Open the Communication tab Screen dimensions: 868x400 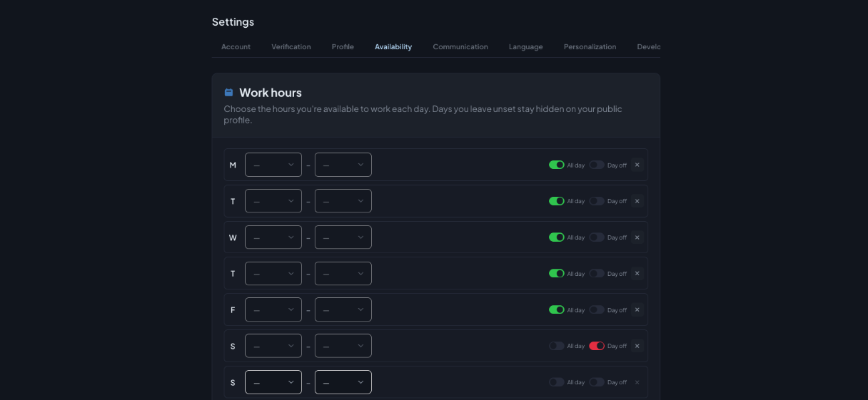(x=460, y=47)
